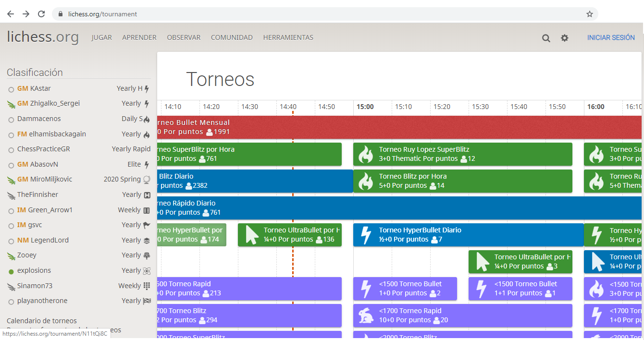Open IM Green_Arrow1's profile

pyautogui.click(x=45, y=210)
